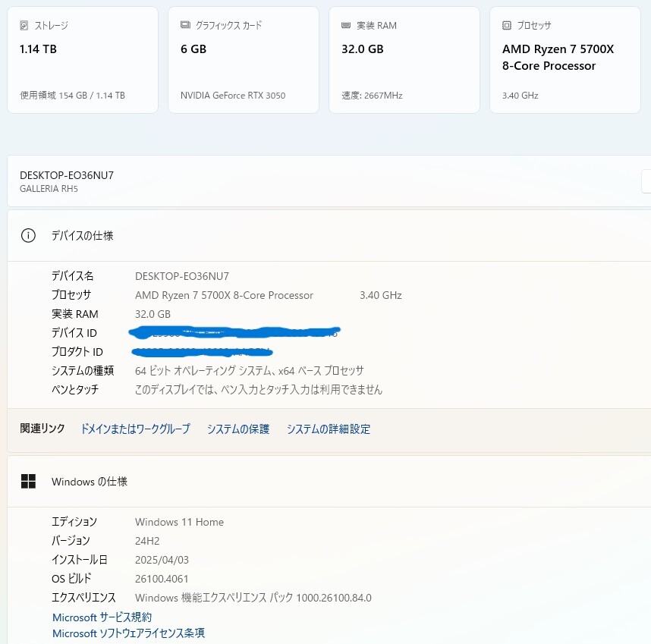Viewport: 651px width, 644px height.
Task: Select the Windows 機能エクスペリエンス パック value
Action: (x=253, y=598)
